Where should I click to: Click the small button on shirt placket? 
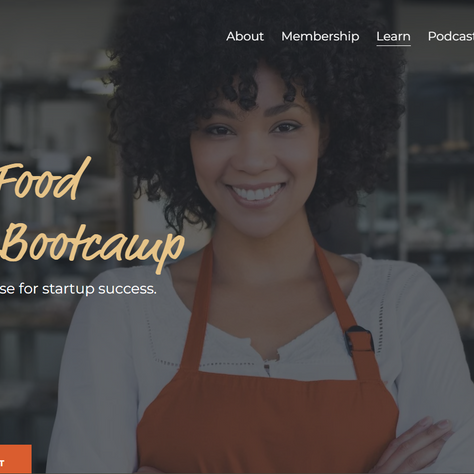267,367
